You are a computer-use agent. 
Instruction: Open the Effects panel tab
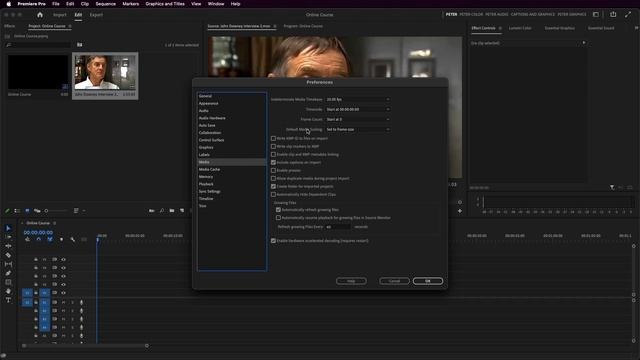[9, 26]
